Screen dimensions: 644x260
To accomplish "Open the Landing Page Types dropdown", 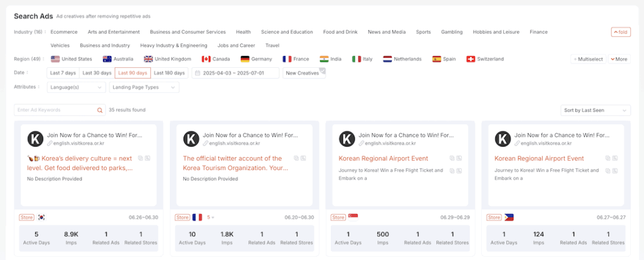I will tap(144, 87).
